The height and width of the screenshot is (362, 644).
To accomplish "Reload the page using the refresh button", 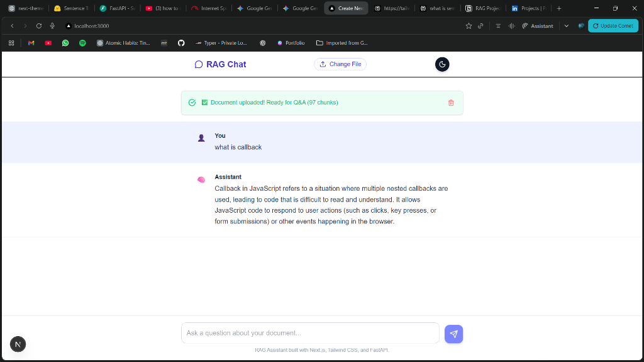I will [39, 26].
